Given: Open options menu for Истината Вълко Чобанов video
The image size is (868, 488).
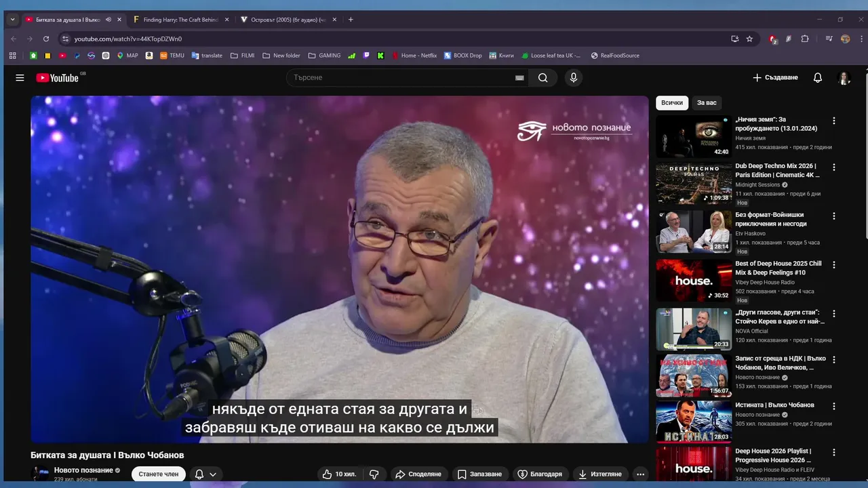Looking at the screenshot, I should (x=834, y=405).
